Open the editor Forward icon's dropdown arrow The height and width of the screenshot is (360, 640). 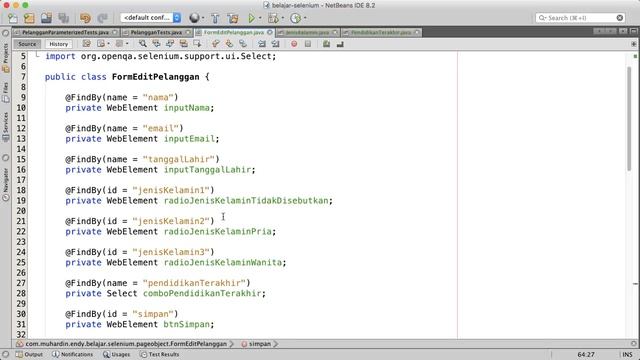pos(127,44)
